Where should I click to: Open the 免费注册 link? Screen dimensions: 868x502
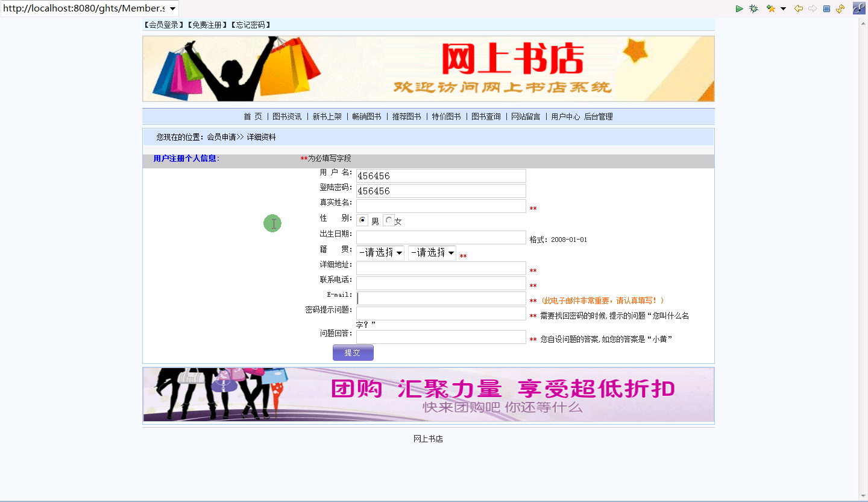tap(207, 25)
